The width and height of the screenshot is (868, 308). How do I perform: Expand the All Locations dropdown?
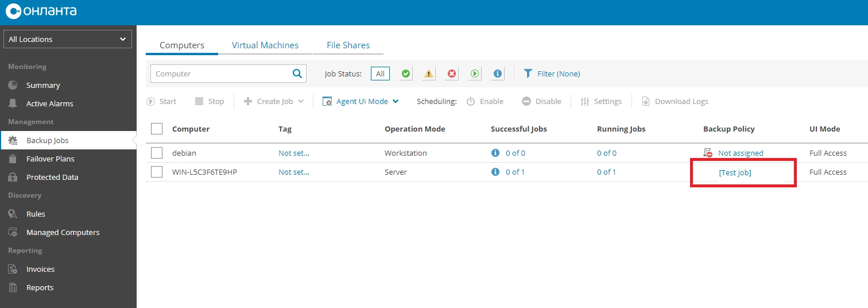pos(68,39)
